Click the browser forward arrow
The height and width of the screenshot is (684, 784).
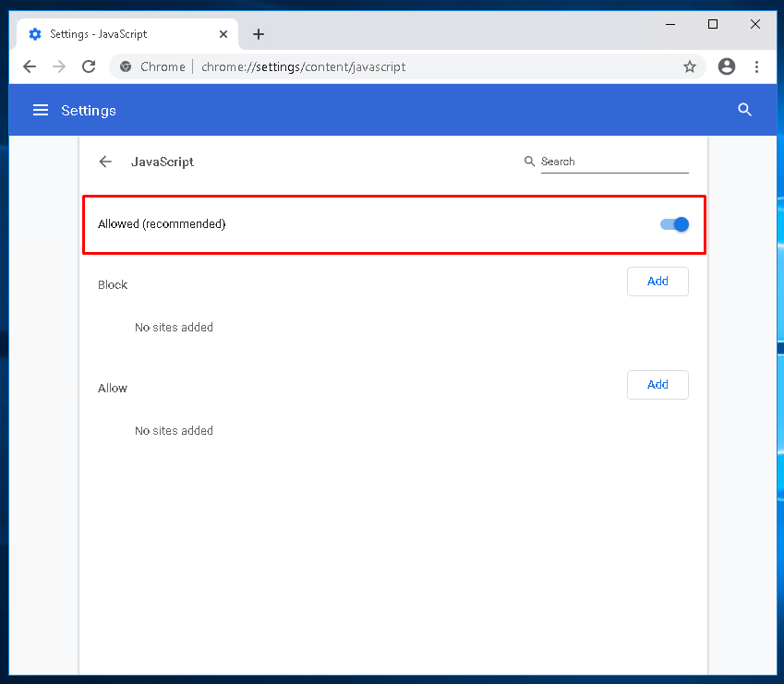coord(59,66)
